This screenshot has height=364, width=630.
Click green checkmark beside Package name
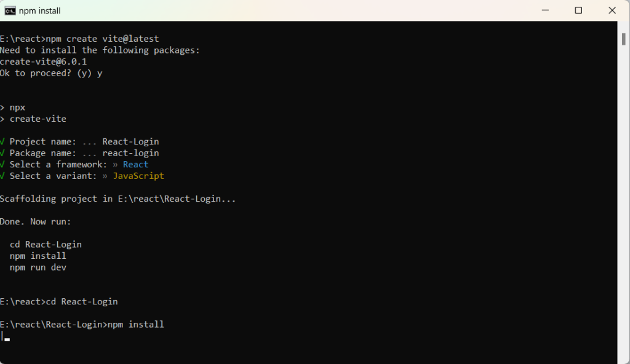coord(2,153)
